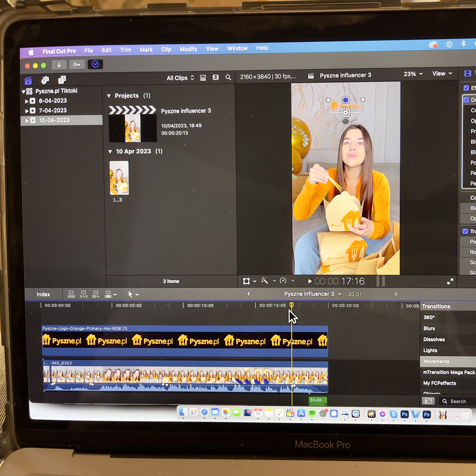Image resolution: width=476 pixels, height=476 pixels.
Task: Expand the 10-04-2023 event
Action: [x=27, y=121]
